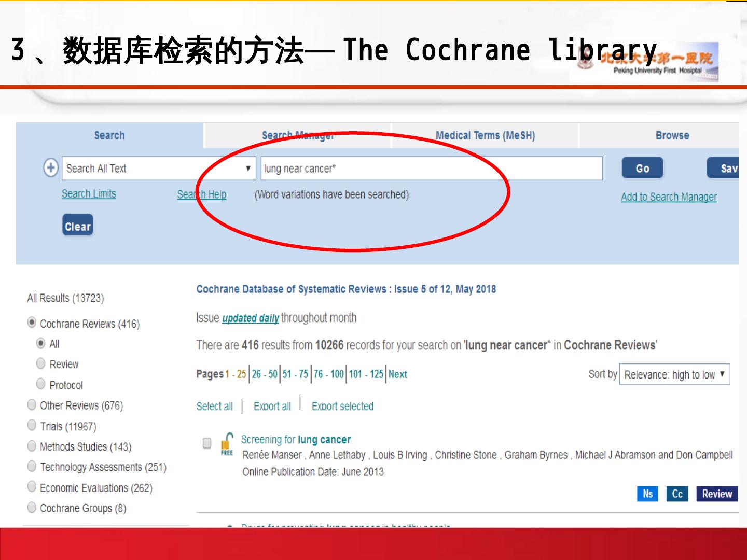Open the Search Limits link

coord(89,194)
